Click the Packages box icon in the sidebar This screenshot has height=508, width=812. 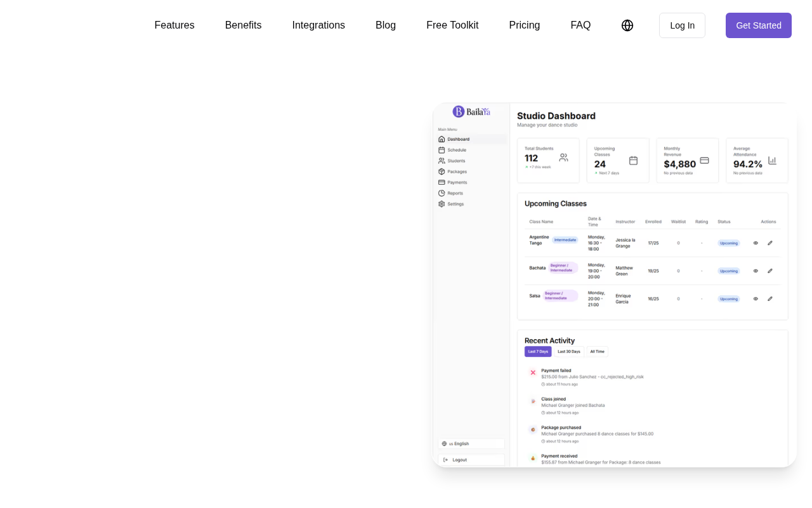tap(442, 171)
